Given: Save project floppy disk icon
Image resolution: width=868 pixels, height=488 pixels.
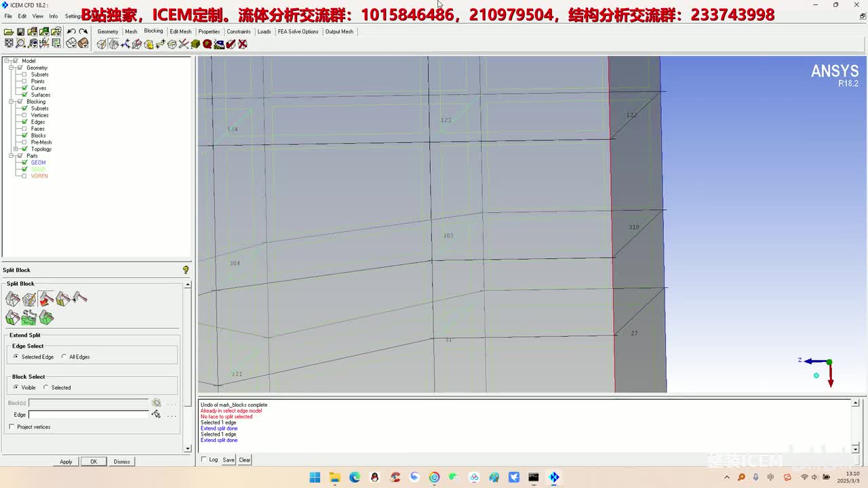Looking at the screenshot, I should pos(20,32).
